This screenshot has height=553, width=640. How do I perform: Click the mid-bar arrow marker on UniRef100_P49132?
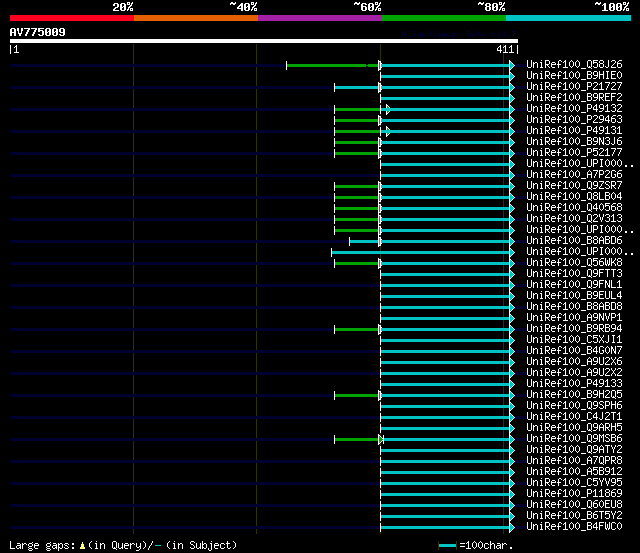click(x=388, y=109)
